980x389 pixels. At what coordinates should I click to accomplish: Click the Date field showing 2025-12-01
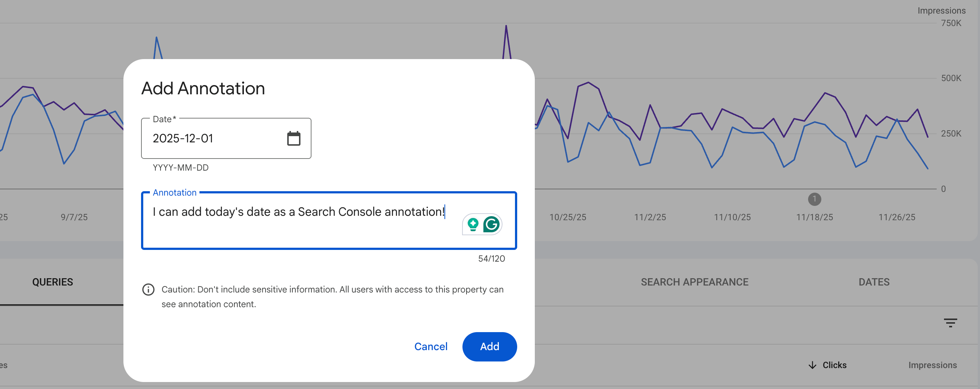tap(213, 138)
